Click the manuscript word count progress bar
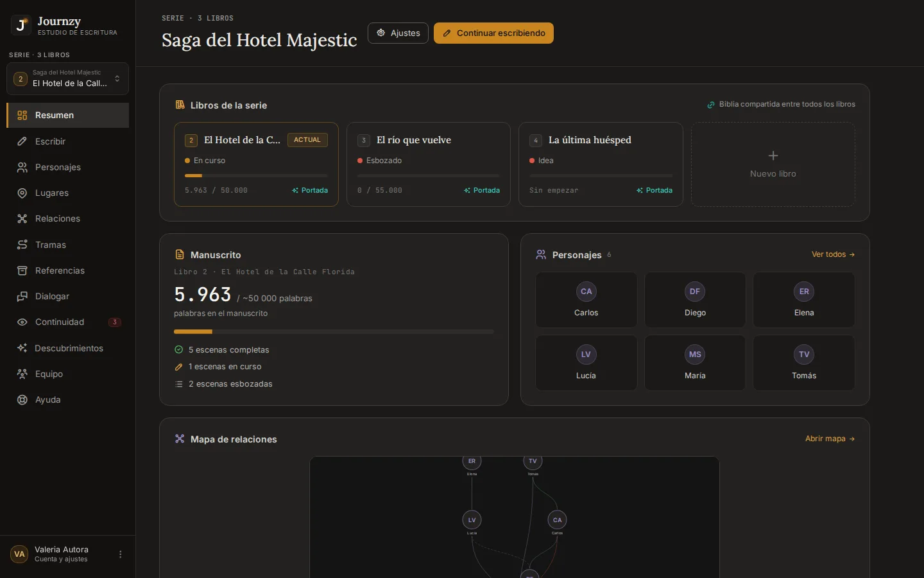The height and width of the screenshot is (578, 924). coord(334,331)
